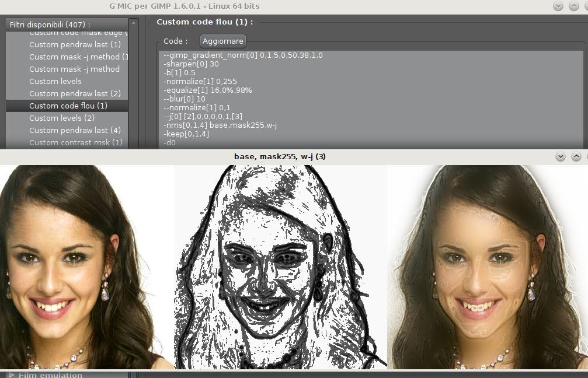The width and height of the screenshot is (588, 378).
Task: Click the Aggiornare button
Action: [222, 41]
